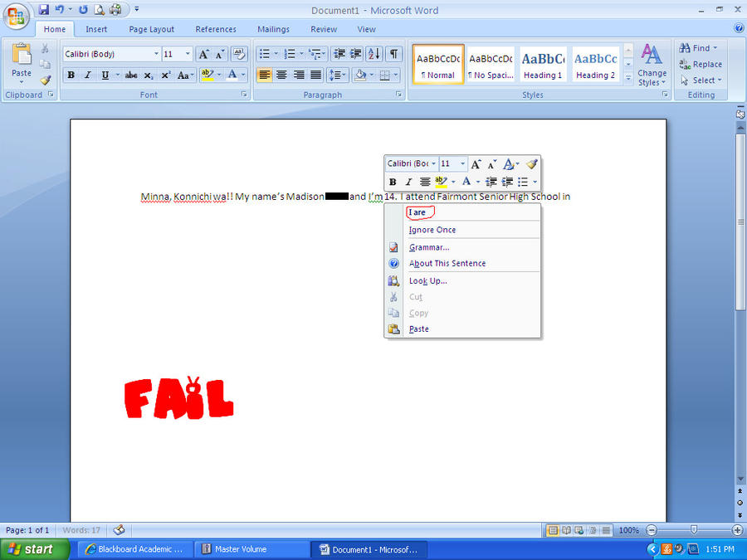Apply font color A in ribbon
The image size is (747, 560).
tap(232, 75)
